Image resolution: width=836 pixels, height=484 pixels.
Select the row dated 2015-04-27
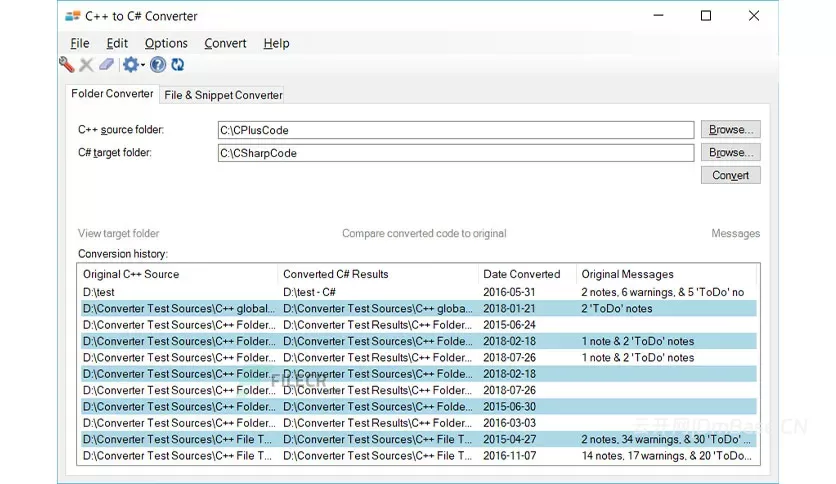pos(419,439)
